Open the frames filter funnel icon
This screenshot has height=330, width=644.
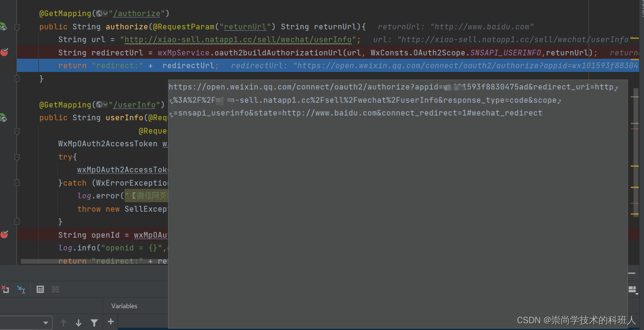click(x=94, y=323)
